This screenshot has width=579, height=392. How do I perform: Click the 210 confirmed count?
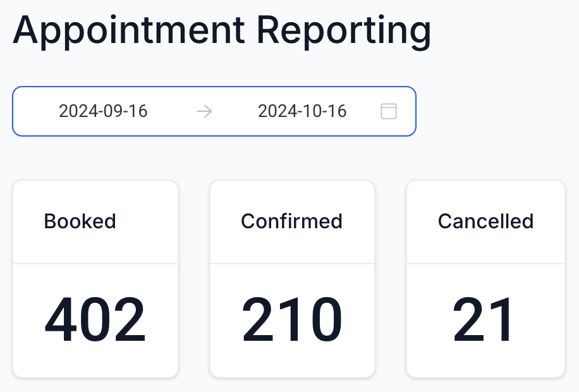pos(291,320)
